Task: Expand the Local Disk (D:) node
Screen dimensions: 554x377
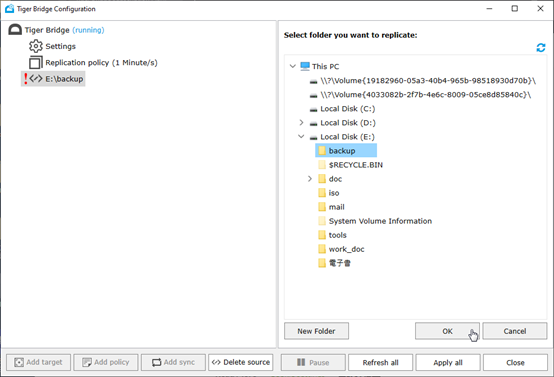Action: (301, 123)
